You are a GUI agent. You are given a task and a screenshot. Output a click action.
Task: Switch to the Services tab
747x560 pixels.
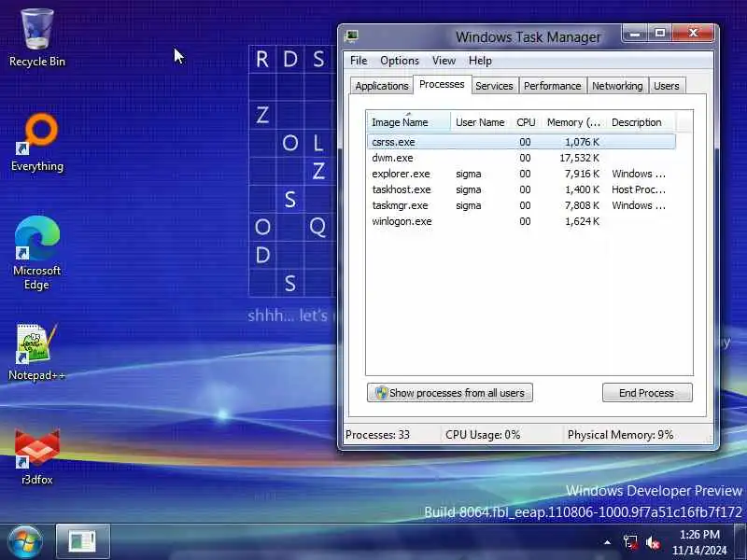point(494,86)
